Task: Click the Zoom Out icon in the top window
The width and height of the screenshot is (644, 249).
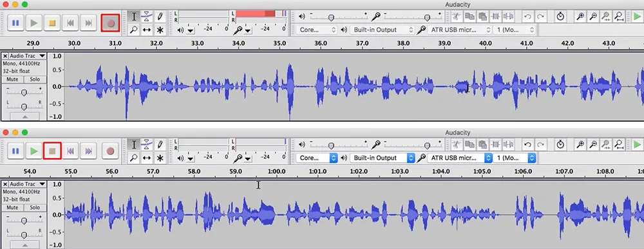Action: coord(593,17)
